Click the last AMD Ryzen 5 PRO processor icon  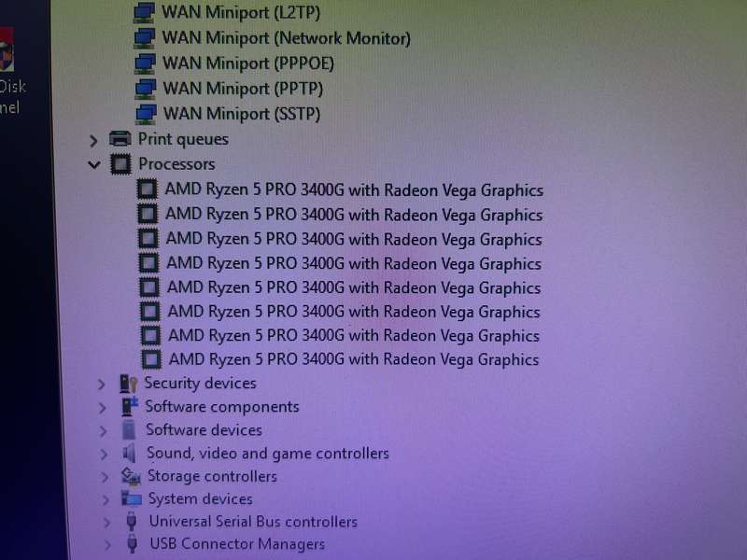coord(151,359)
